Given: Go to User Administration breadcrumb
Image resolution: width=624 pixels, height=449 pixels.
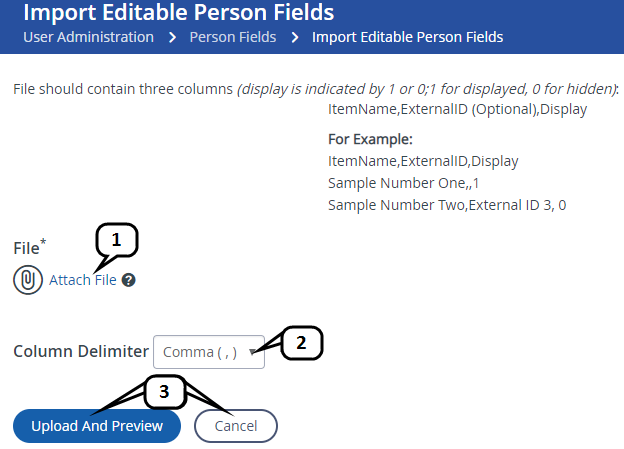Looking at the screenshot, I should (x=88, y=37).
